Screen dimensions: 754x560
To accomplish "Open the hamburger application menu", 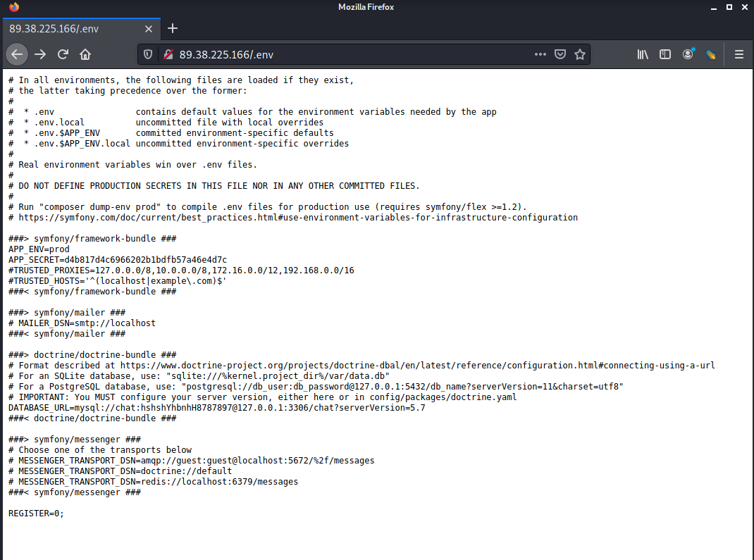I will pyautogui.click(x=739, y=54).
